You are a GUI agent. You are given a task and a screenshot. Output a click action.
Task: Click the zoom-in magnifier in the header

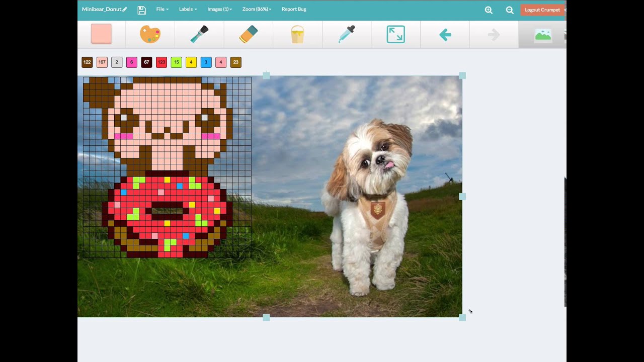pos(488,10)
